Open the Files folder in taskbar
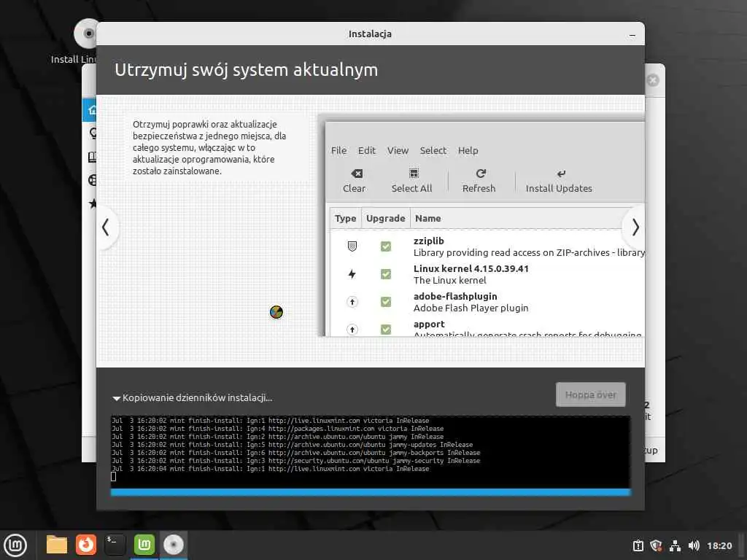The image size is (747, 560). tap(57, 545)
